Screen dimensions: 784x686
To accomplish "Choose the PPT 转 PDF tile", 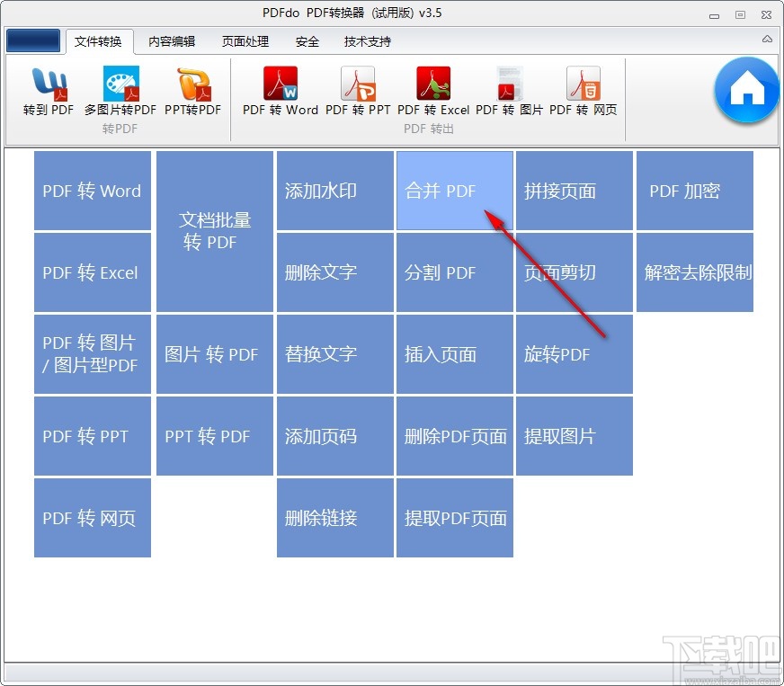I will point(215,436).
